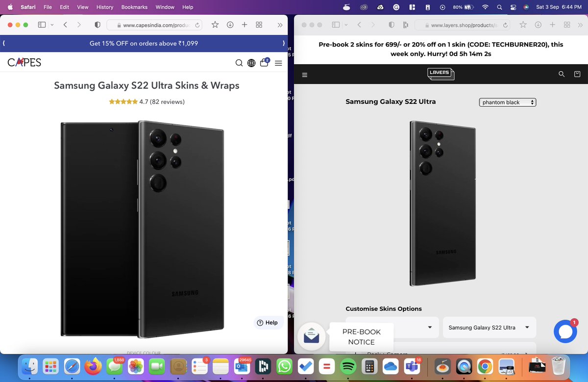Open new tab in Layers Safari window
This screenshot has width=588, height=382.
(552, 25)
